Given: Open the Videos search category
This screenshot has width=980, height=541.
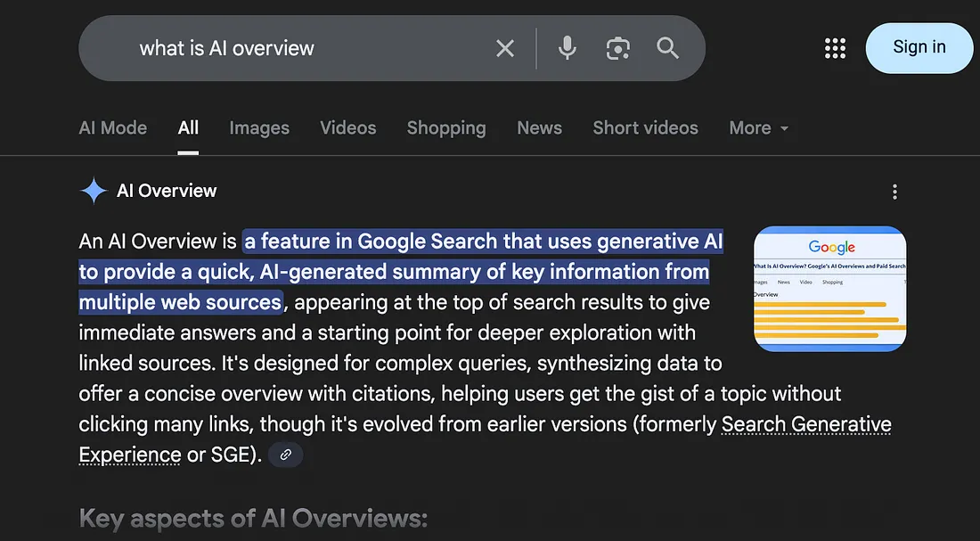Looking at the screenshot, I should pos(347,127).
